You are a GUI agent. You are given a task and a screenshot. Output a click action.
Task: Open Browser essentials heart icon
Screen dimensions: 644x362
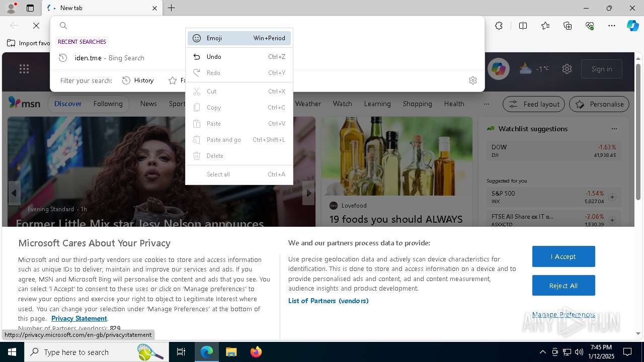(590, 26)
